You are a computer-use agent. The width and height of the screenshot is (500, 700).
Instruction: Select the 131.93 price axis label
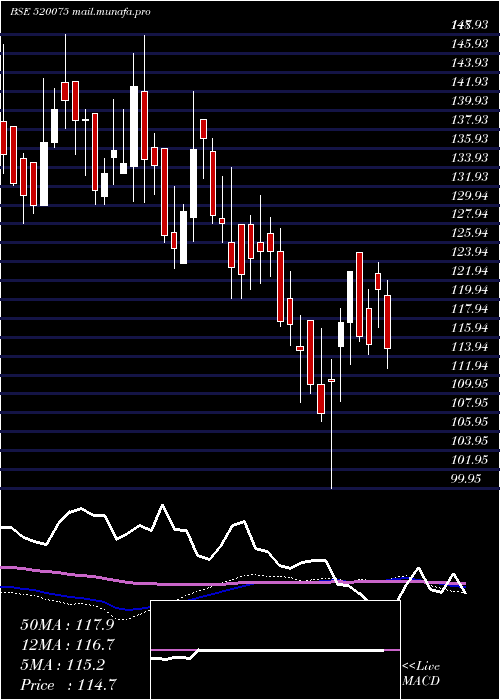(x=469, y=176)
